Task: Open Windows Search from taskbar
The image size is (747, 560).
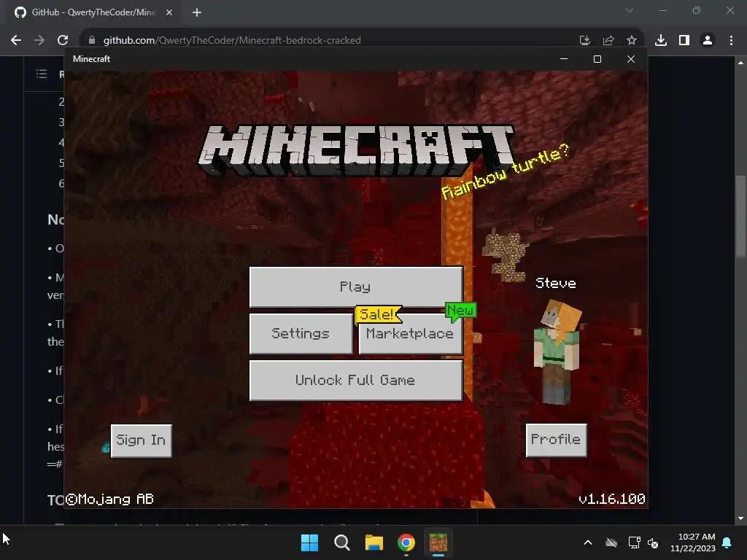Action: tap(341, 542)
